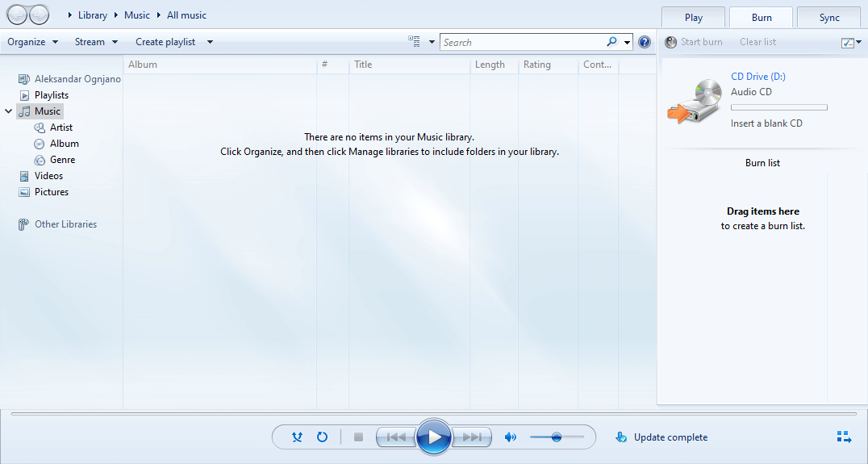Image resolution: width=868 pixels, height=464 pixels.
Task: Open the Help question mark icon
Action: (x=645, y=42)
